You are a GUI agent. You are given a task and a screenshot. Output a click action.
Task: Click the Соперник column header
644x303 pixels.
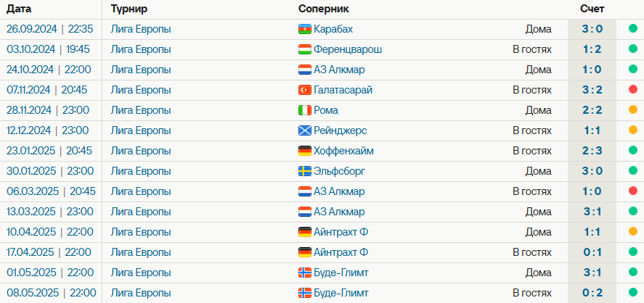tap(323, 9)
